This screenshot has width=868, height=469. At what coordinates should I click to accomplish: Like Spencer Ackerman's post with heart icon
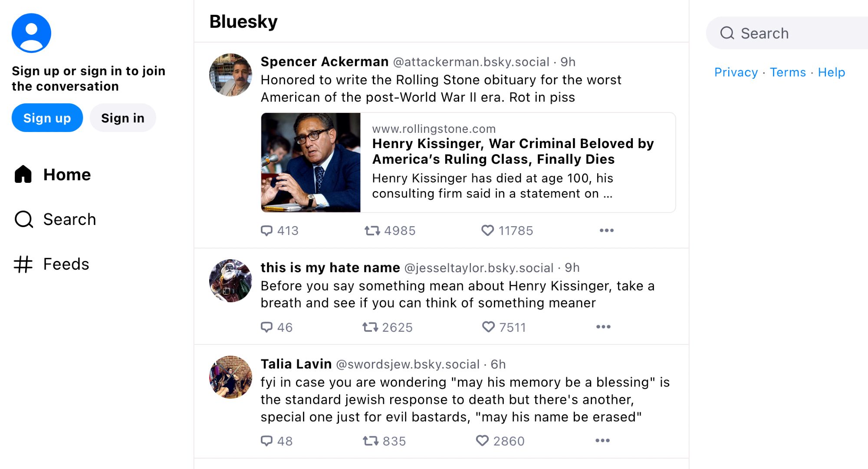[x=488, y=231]
